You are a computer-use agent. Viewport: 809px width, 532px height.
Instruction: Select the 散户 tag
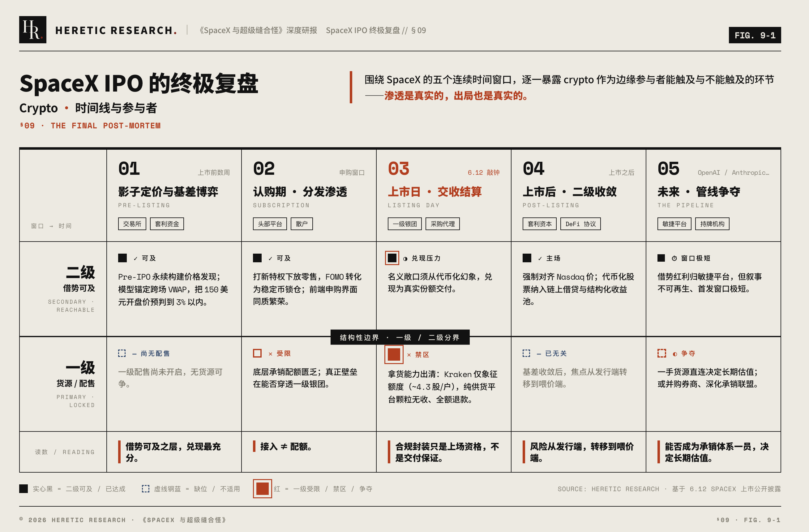302,224
